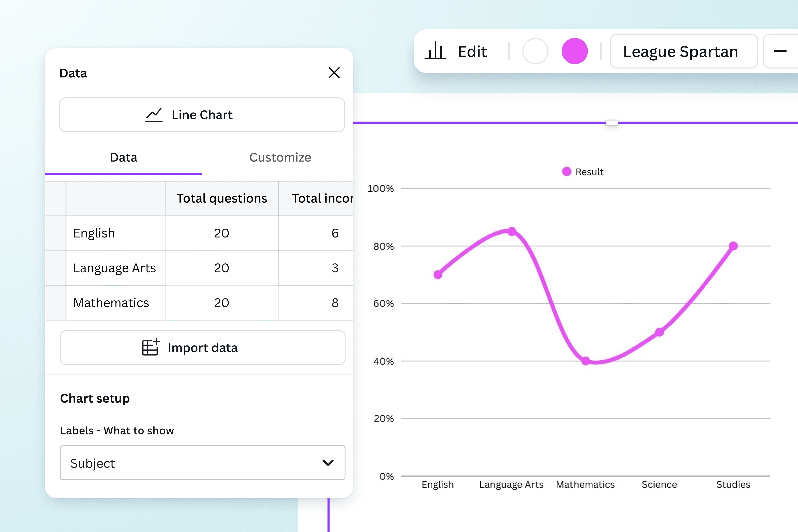Click the Result legend dot
Image resolution: width=798 pixels, height=532 pixels.
566,171
